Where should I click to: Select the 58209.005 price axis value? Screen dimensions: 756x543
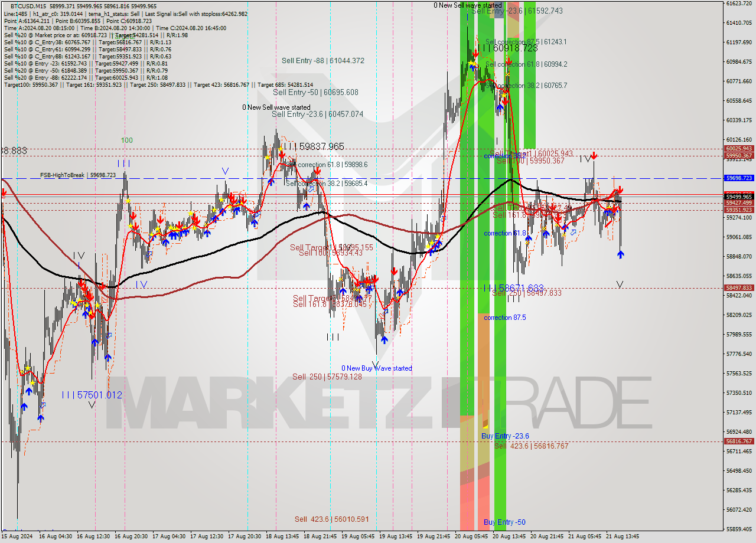pos(739,315)
